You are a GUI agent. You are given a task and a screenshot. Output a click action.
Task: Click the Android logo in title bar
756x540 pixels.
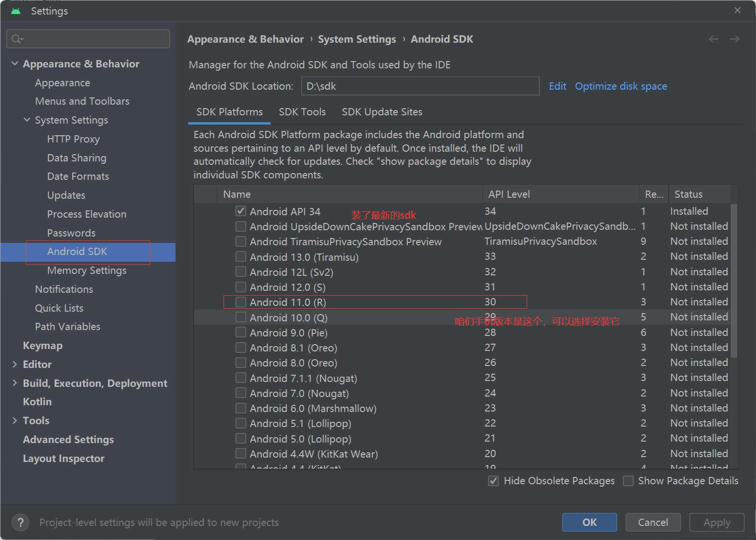[x=16, y=11]
